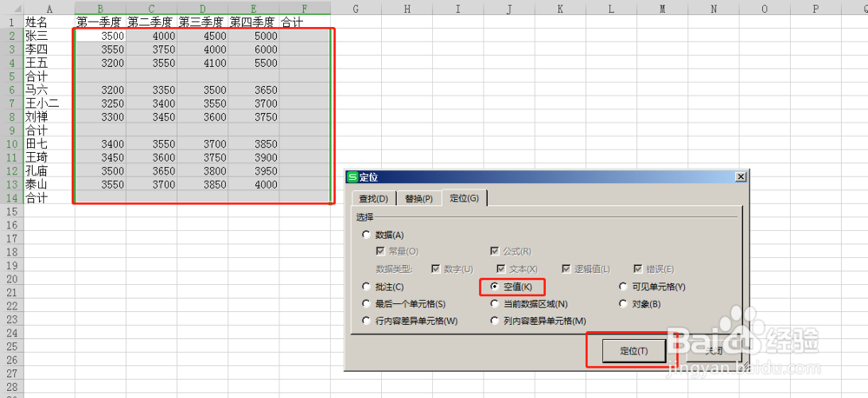This screenshot has width=868, height=398.
Task: Close the 定位 dialog with X
Action: 740,176
